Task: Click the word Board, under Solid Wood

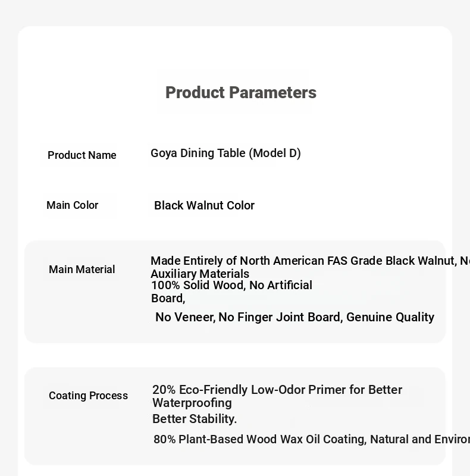Action: pos(168,299)
